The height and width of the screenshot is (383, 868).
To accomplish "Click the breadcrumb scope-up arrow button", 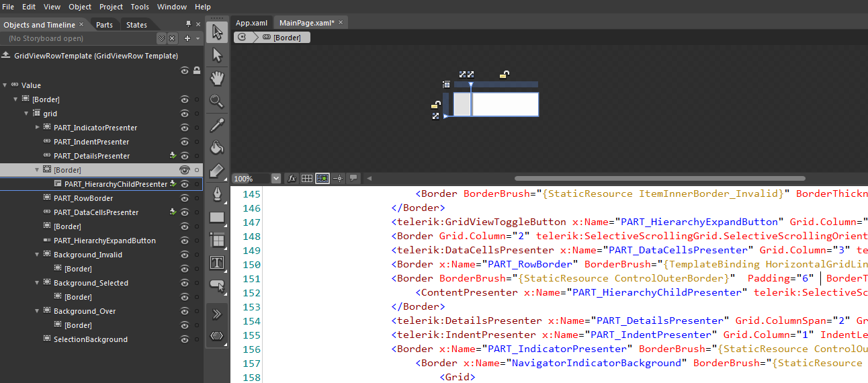I will 242,38.
